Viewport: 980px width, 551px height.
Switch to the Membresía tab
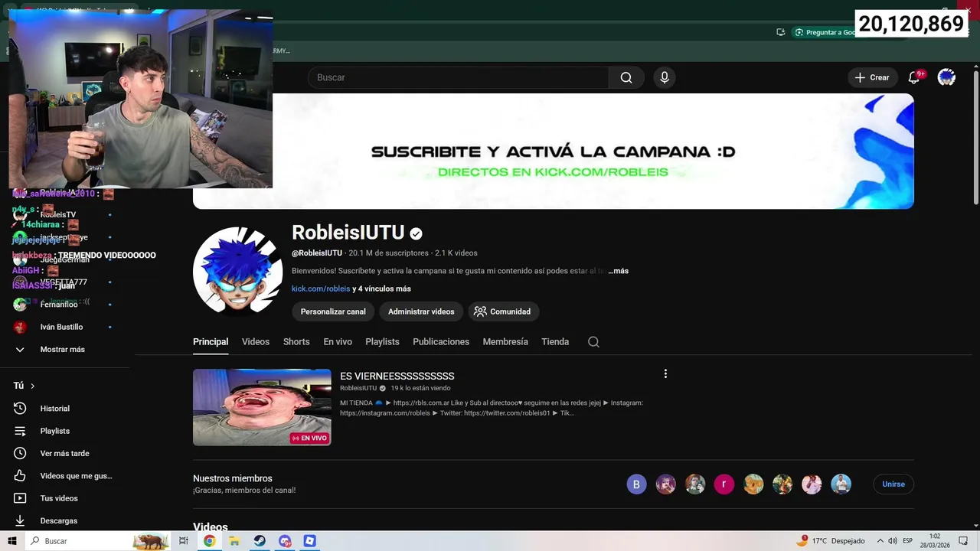pos(505,342)
